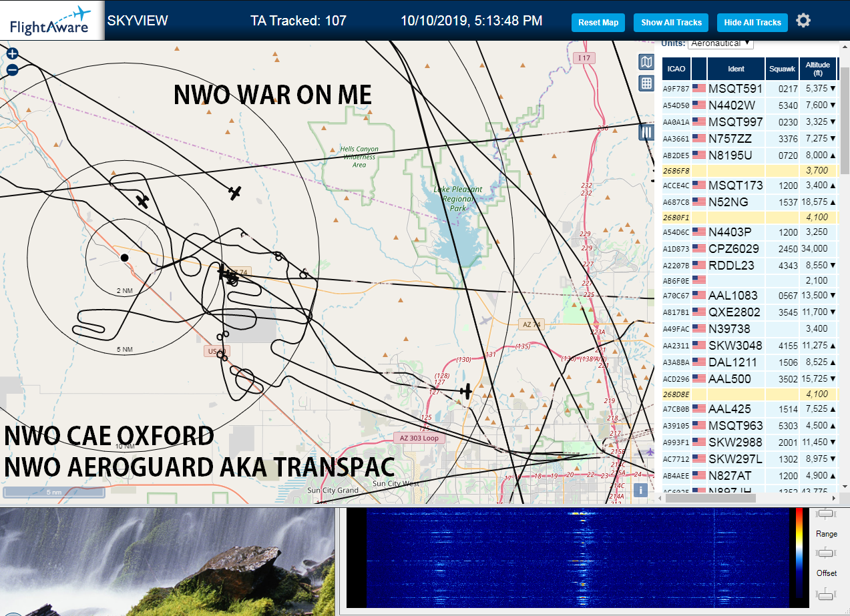This screenshot has height=616, width=850.
Task: Select the SKW297L aircraft row
Action: coord(749,458)
